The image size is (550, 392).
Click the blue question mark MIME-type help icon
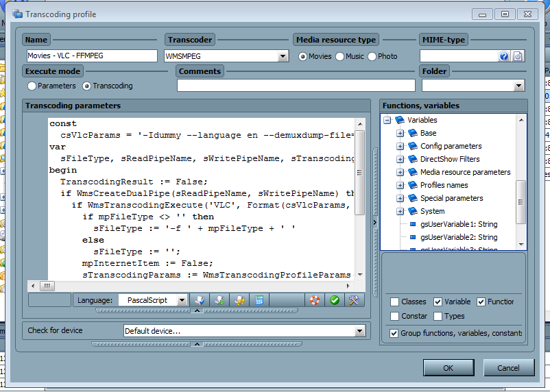point(503,56)
